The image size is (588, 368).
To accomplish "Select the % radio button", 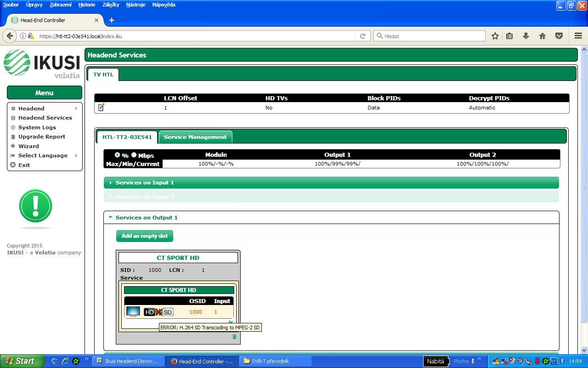I will (117, 155).
